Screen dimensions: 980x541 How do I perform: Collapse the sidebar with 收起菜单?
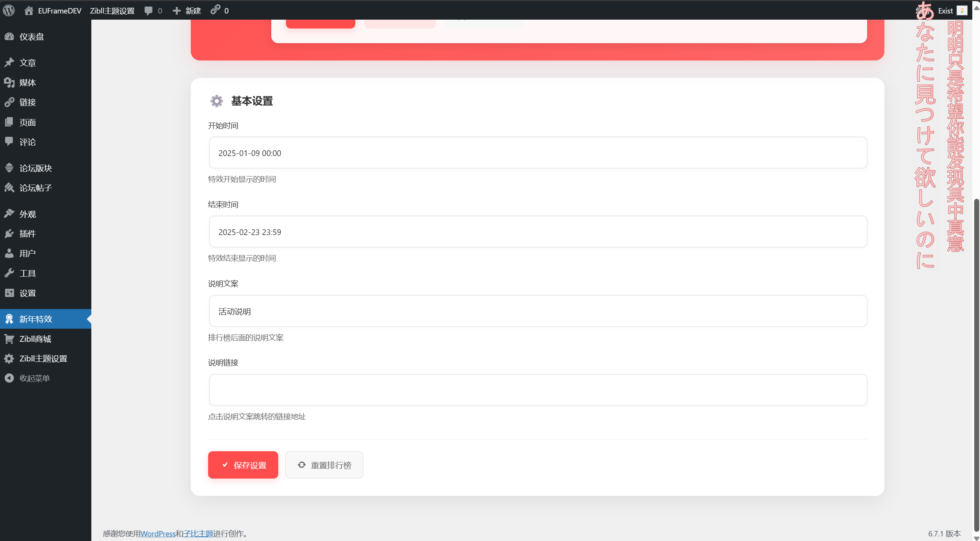coord(34,378)
